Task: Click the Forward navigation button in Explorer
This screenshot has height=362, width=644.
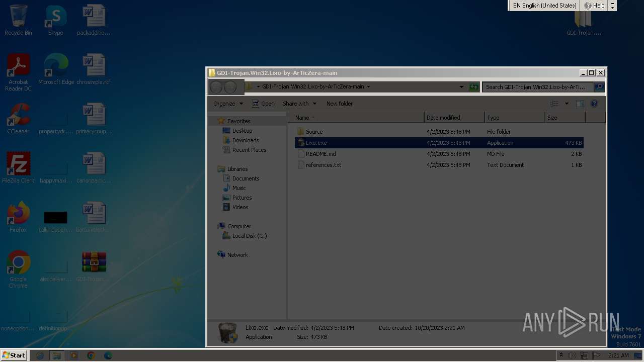Action: click(x=230, y=87)
